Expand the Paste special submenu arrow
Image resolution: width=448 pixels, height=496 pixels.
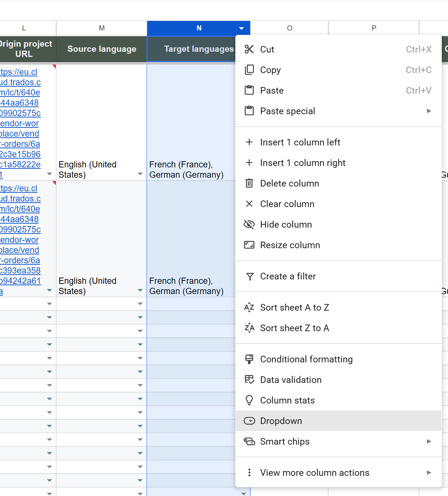[429, 111]
